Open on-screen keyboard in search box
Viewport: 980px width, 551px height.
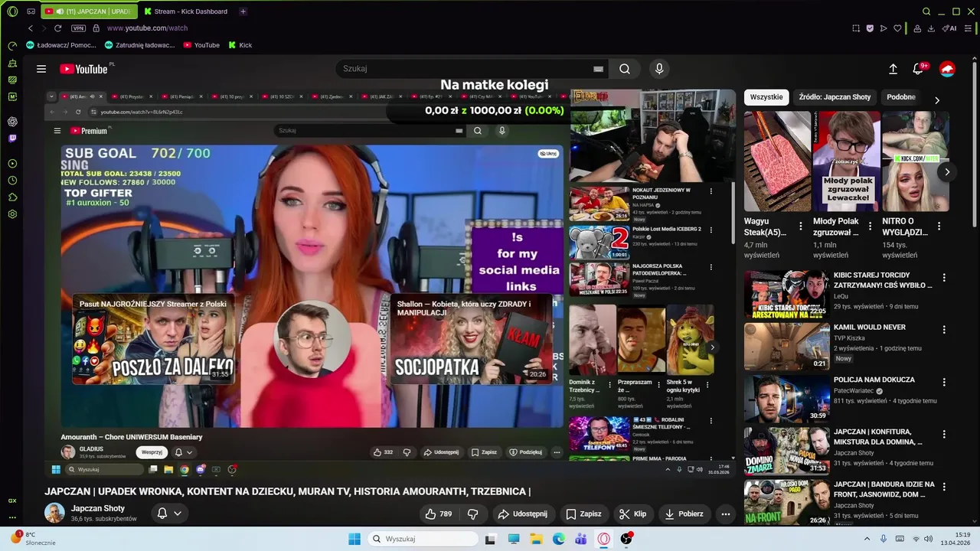[x=598, y=69]
